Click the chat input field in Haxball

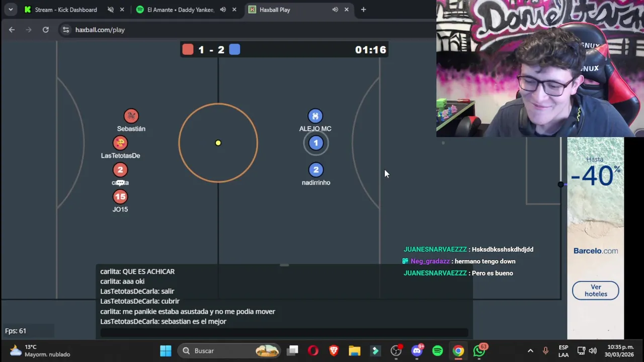[x=284, y=332]
